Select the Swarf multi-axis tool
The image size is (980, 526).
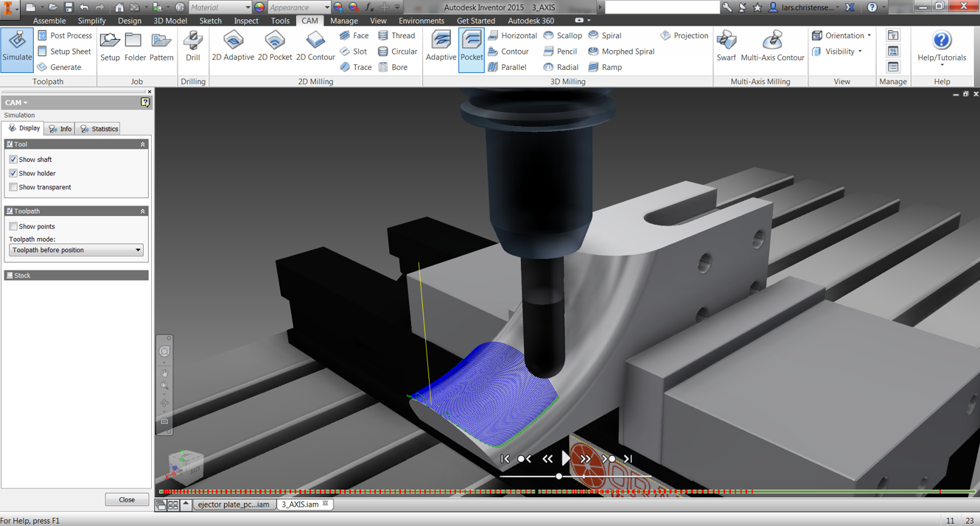tap(726, 47)
